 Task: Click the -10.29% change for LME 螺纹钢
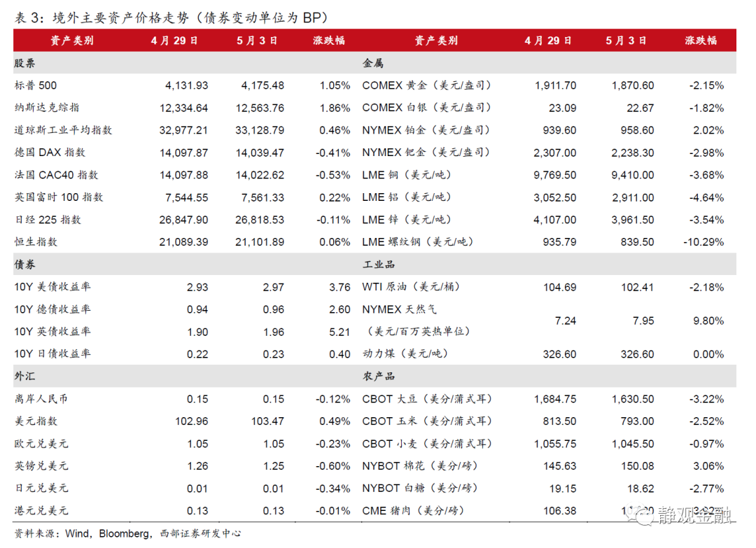click(x=703, y=242)
